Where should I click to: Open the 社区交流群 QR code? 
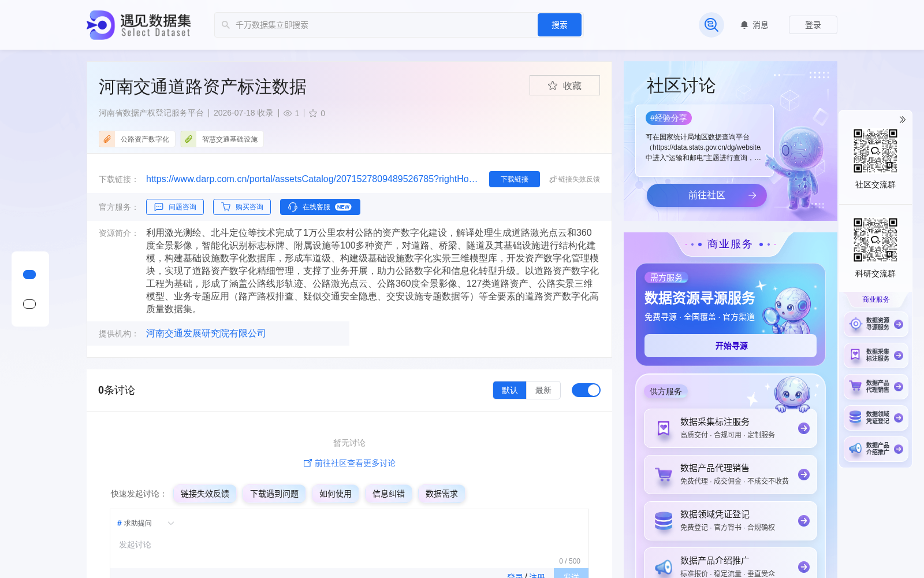point(875,151)
